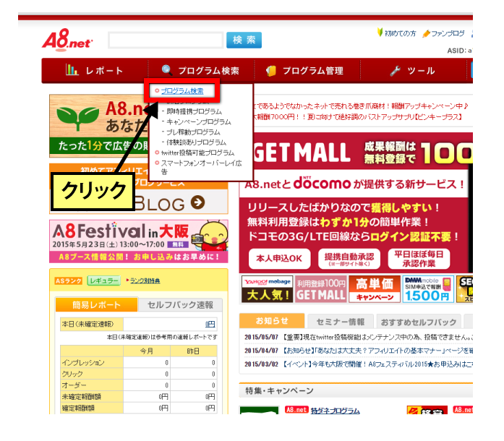The image size is (504, 441).
Task: Select スマートフォンオーバーレイ広告 from dropdown
Action: 201,167
